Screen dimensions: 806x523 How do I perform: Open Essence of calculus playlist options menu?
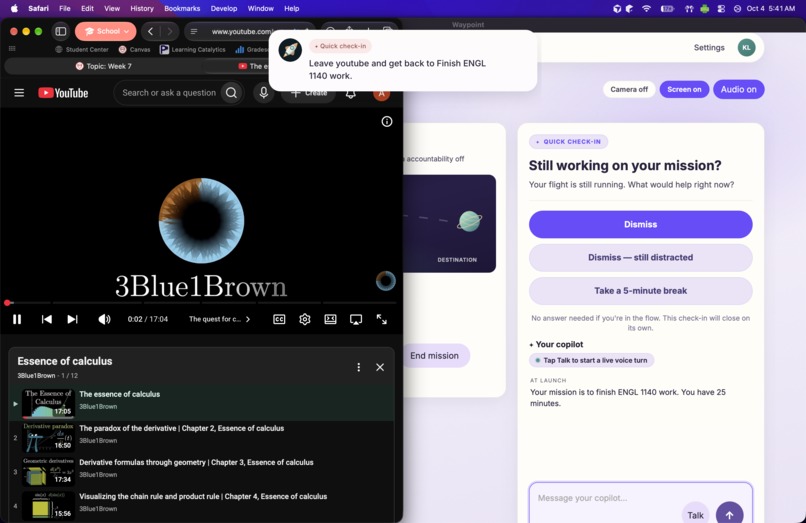pos(358,367)
